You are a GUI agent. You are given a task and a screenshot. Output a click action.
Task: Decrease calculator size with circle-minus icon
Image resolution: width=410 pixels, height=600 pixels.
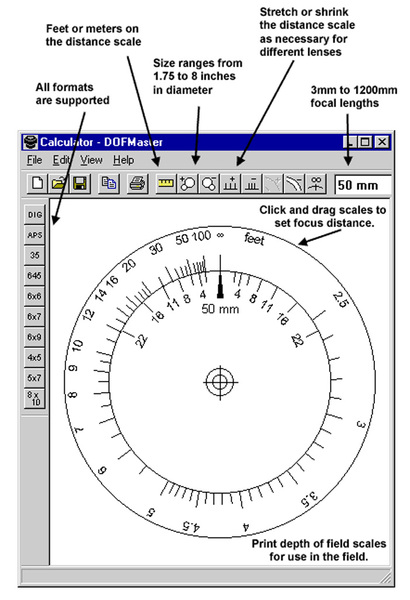pos(209,183)
